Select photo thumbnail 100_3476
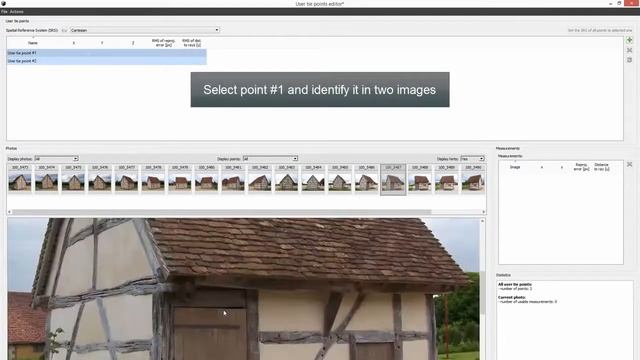The height and width of the screenshot is (360, 640). point(100,179)
